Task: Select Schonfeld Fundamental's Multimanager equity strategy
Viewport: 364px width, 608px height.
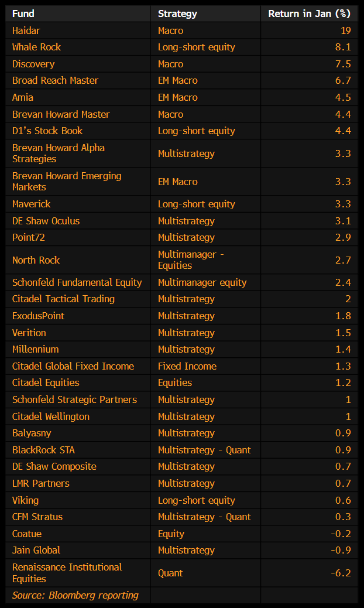Action: (x=202, y=283)
